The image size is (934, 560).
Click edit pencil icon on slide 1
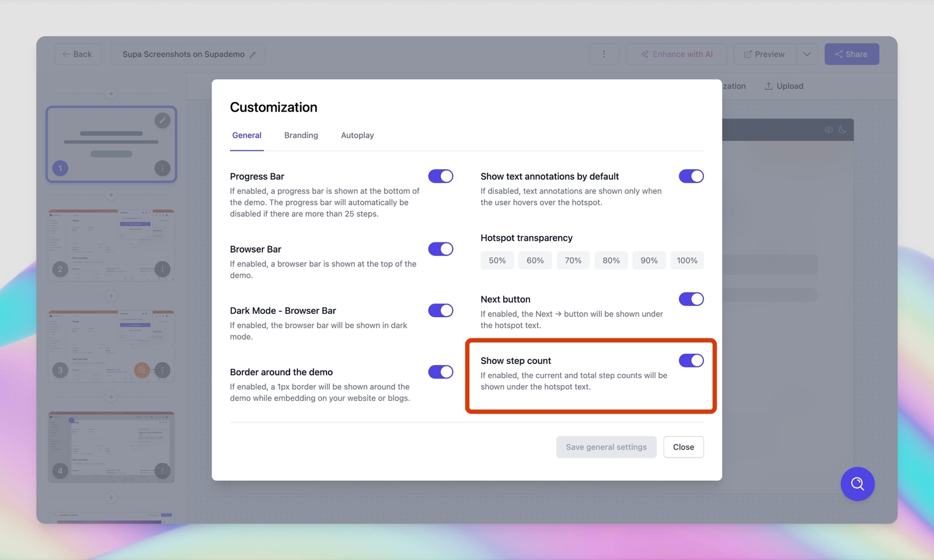click(x=162, y=120)
